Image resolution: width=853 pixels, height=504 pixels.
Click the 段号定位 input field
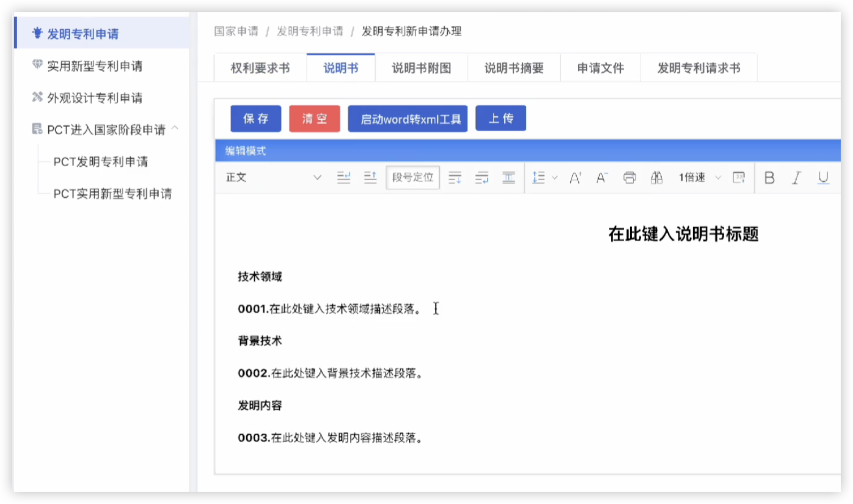pos(412,178)
